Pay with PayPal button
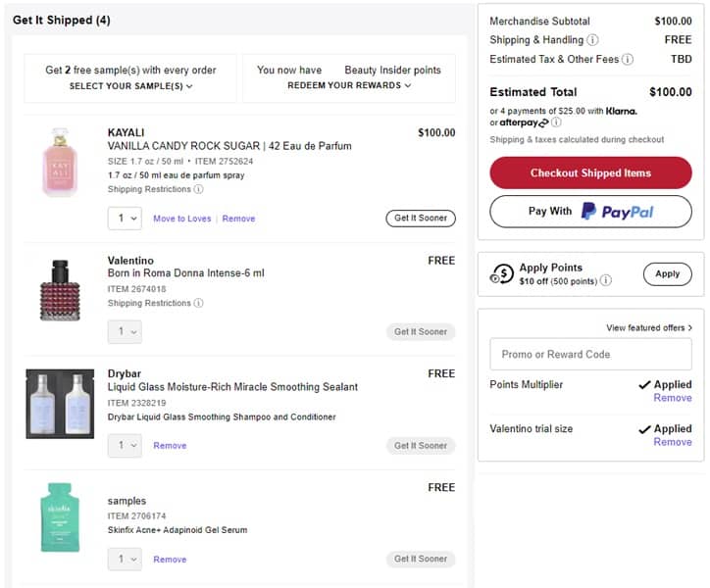 tap(590, 212)
